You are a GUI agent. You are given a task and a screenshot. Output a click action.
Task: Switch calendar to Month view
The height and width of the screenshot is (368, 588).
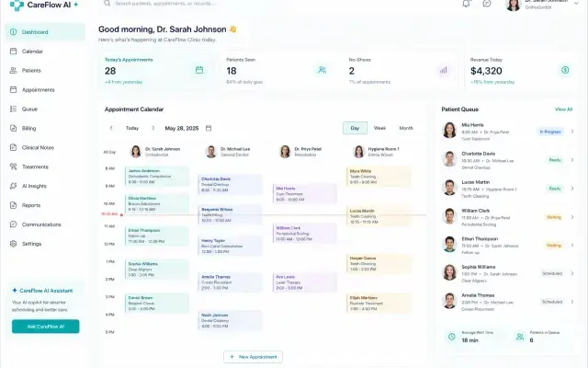(x=406, y=128)
